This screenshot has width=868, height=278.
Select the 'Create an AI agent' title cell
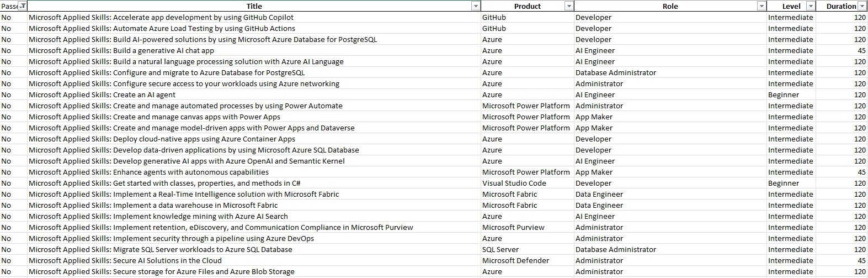point(102,95)
